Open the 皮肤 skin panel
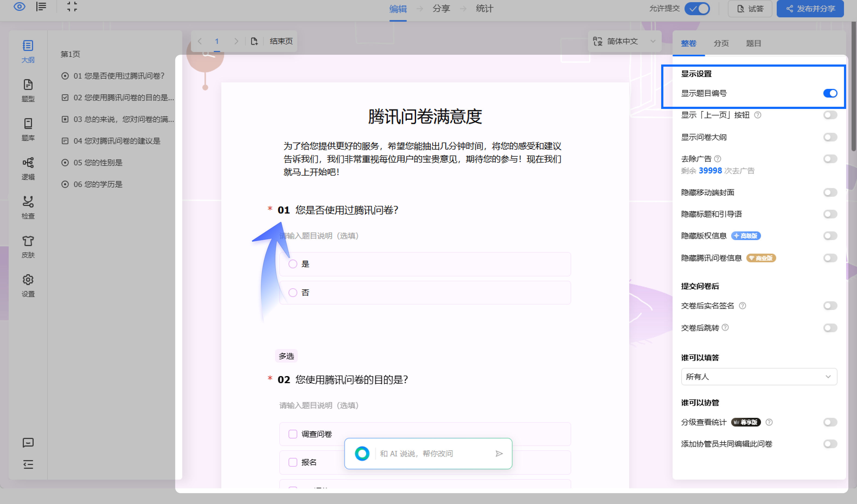The width and height of the screenshot is (857, 504). 28,247
